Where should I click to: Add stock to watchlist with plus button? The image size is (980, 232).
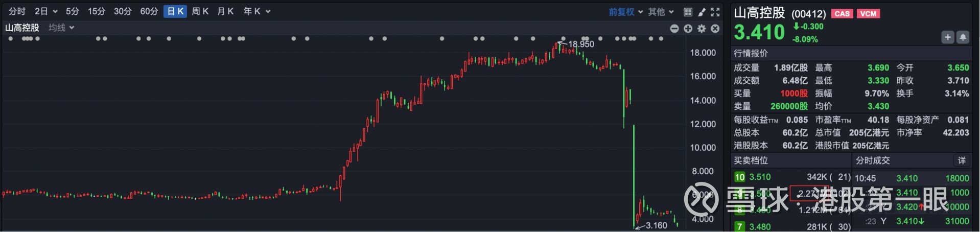point(948,37)
